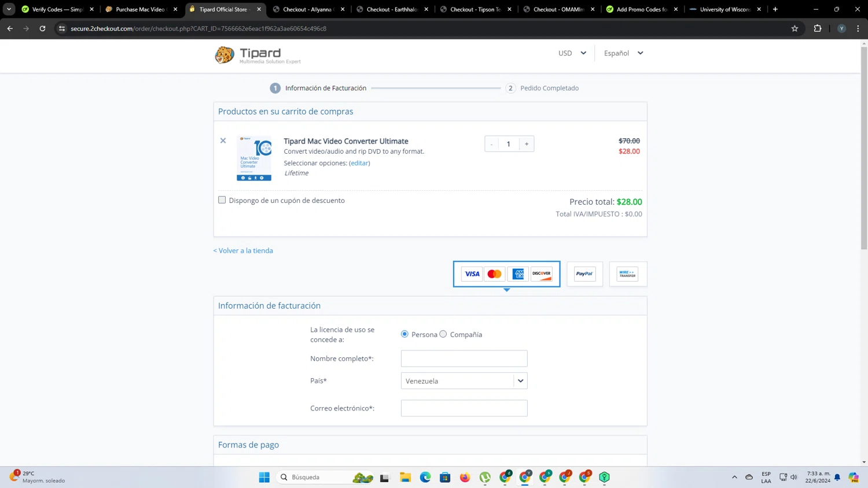The image size is (868, 488).
Task: Switch to Checkout - Tipson tab
Action: (475, 9)
